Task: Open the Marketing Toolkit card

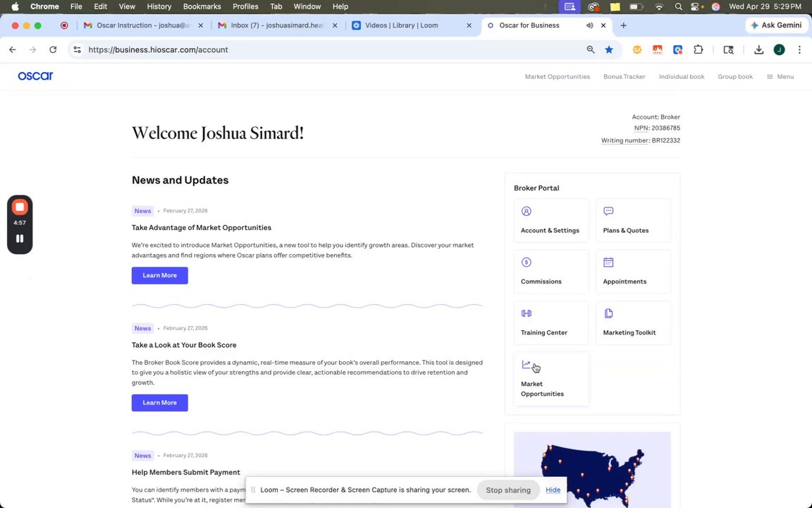Action: (633, 322)
